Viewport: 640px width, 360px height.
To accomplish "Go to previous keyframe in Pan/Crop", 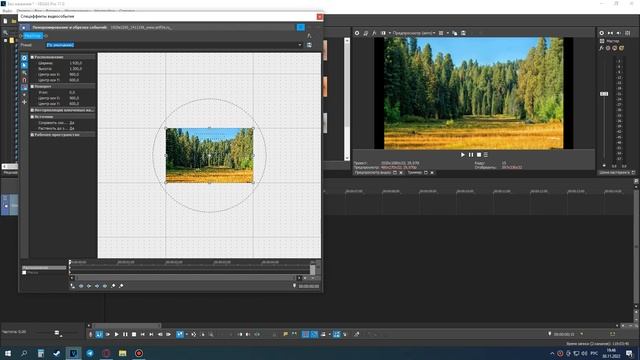I will click(x=89, y=286).
